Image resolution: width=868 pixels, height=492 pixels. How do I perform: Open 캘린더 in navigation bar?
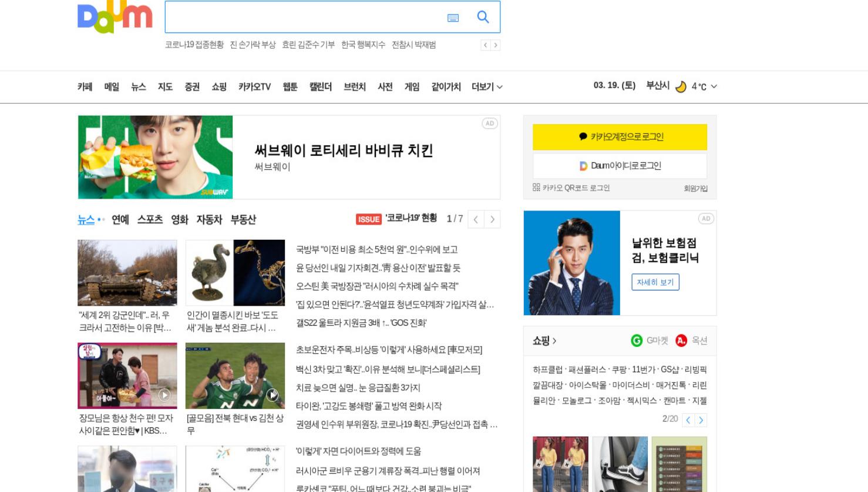(x=321, y=87)
